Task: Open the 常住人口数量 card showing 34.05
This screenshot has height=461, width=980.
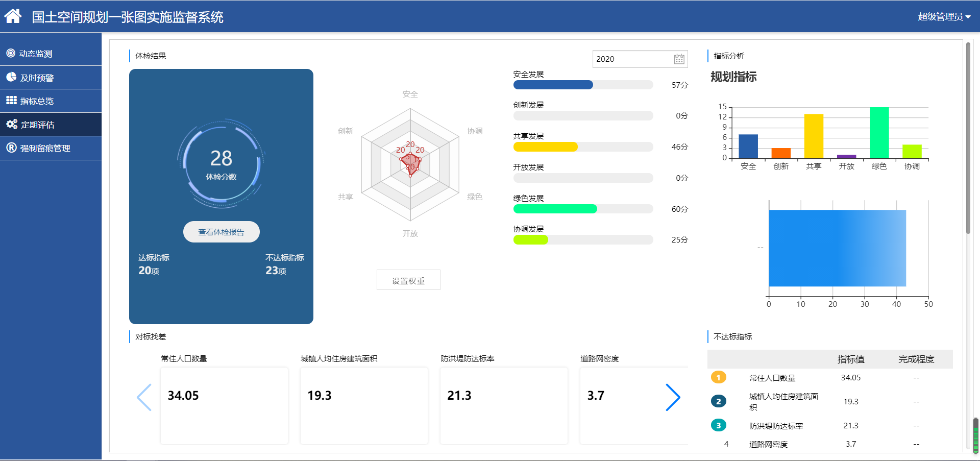Action: coord(224,405)
